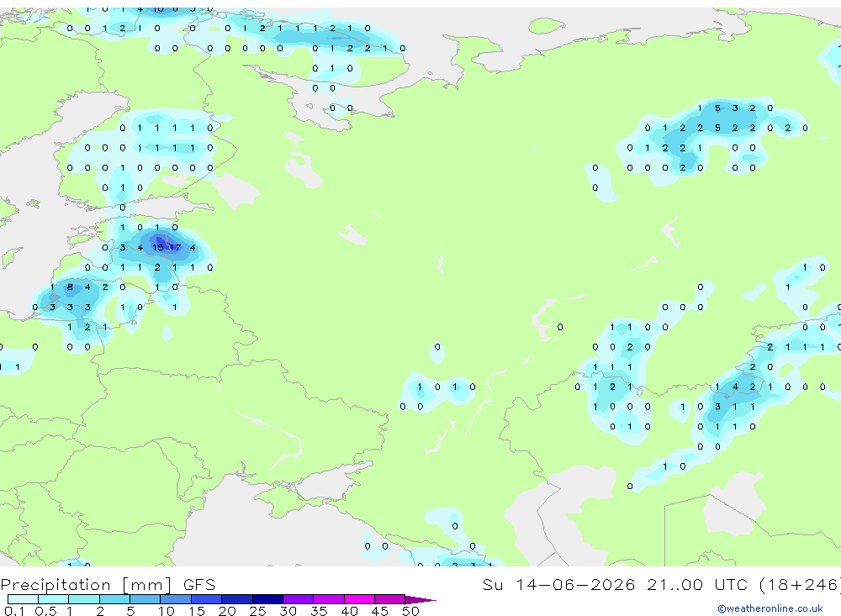Screen dimensions: 841x616
Task: Click the '8' precipitation value on map
Action: point(70,287)
